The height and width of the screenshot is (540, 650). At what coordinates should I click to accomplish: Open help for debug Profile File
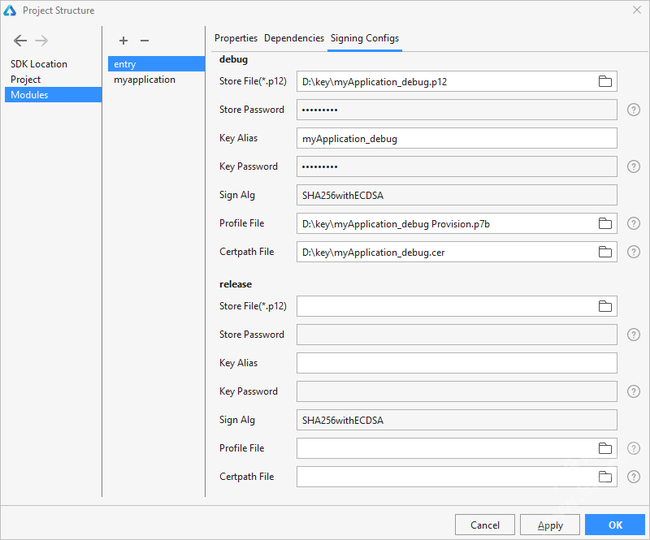tap(633, 223)
